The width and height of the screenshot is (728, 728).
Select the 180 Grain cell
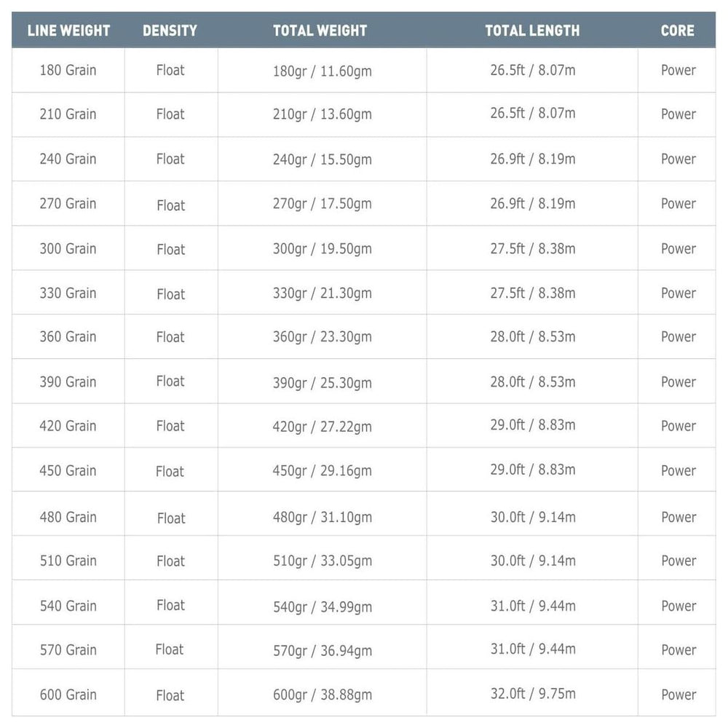(x=68, y=70)
